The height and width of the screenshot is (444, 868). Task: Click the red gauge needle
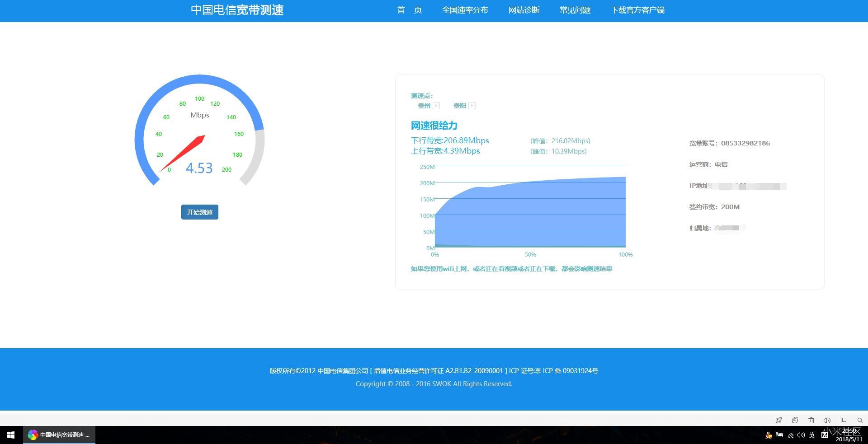tap(183, 154)
